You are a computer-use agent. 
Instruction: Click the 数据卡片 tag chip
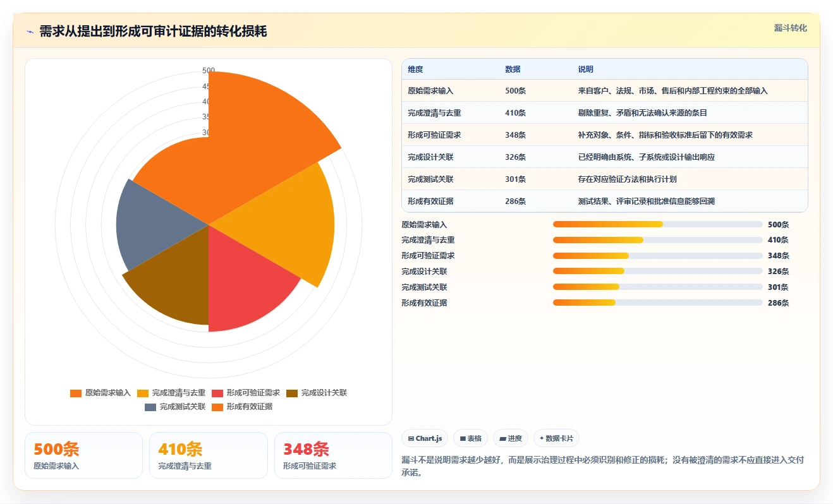(x=556, y=438)
